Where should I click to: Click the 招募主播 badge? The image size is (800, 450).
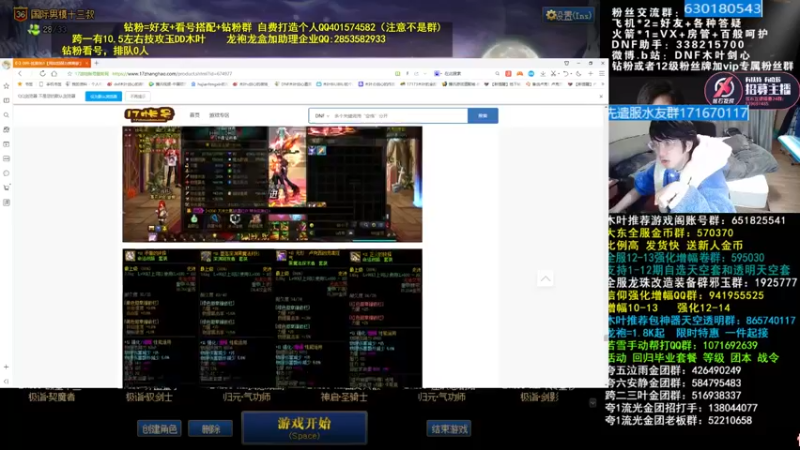point(750,90)
